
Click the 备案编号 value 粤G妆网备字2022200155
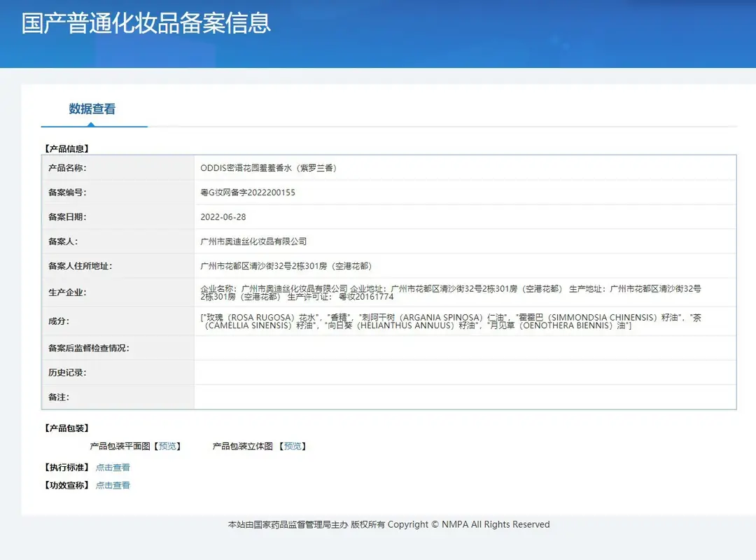248,192
